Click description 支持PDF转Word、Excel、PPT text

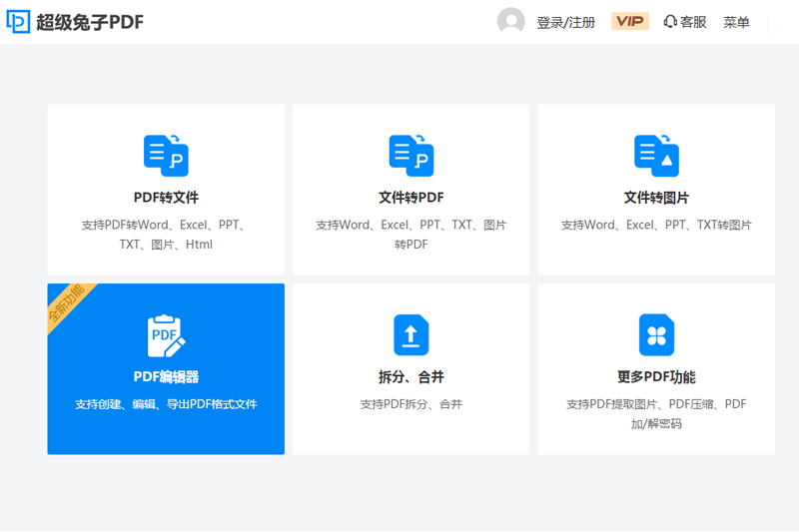(163, 235)
